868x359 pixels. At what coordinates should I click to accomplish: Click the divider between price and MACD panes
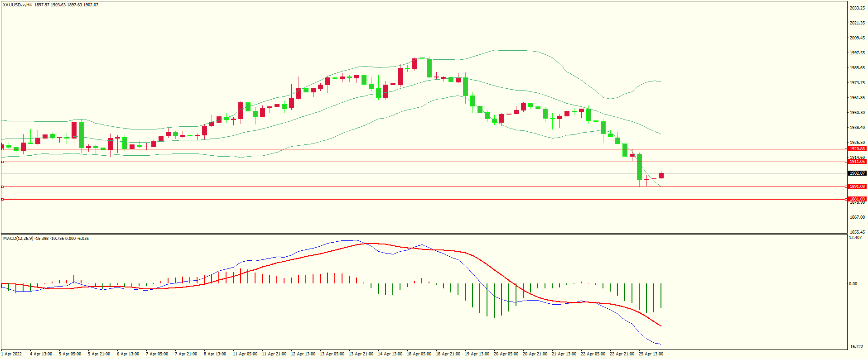pos(424,234)
